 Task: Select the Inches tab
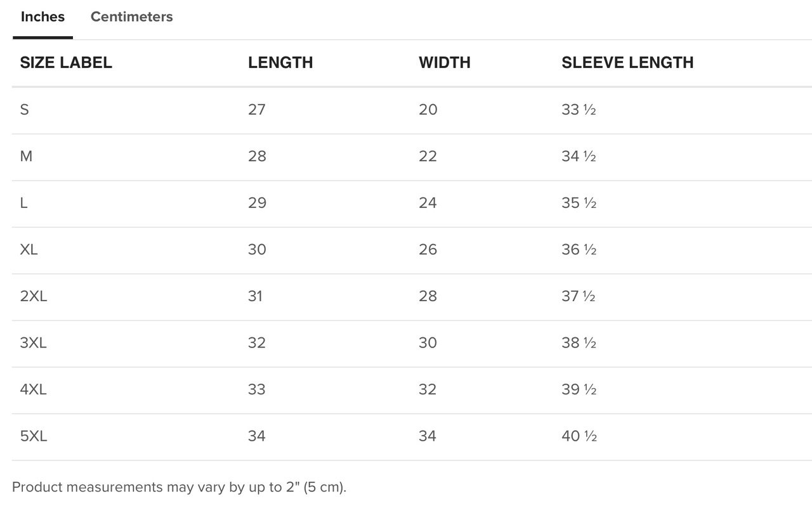click(43, 17)
